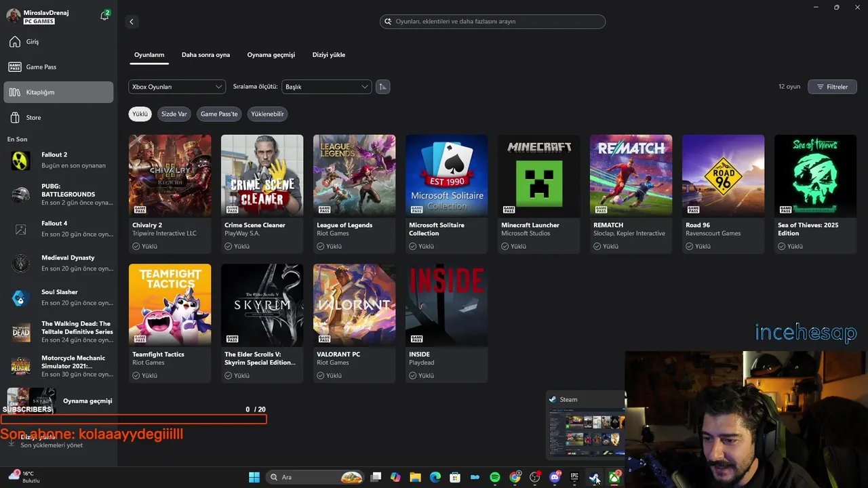Image resolution: width=868 pixels, height=488 pixels.
Task: Open Store from the sidebar
Action: click(58, 118)
